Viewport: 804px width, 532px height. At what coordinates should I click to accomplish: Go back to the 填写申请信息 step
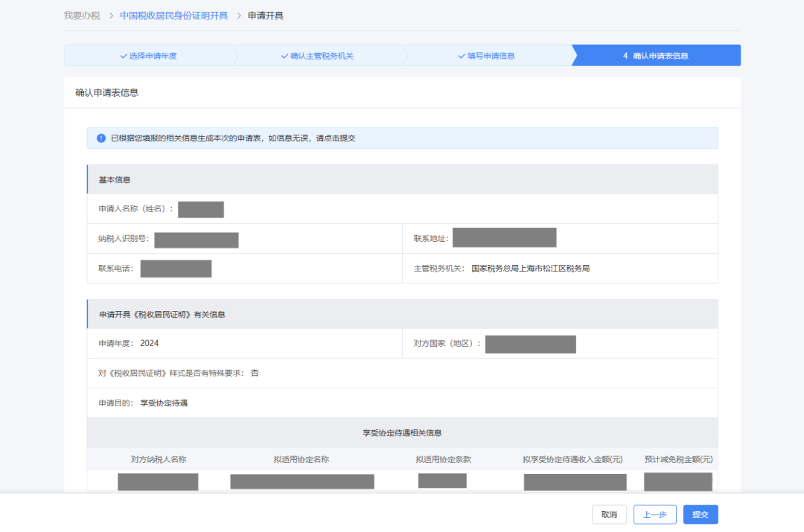pyautogui.click(x=491, y=56)
